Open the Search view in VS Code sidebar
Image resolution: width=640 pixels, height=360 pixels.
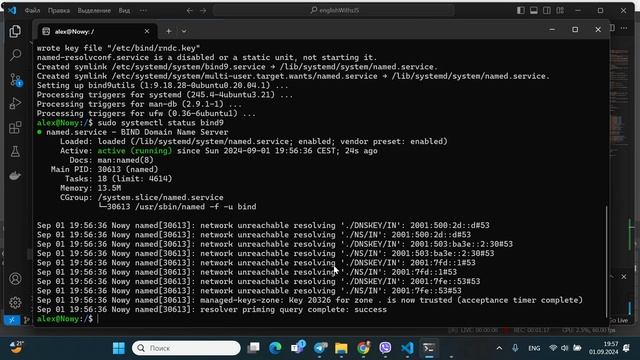point(15,55)
